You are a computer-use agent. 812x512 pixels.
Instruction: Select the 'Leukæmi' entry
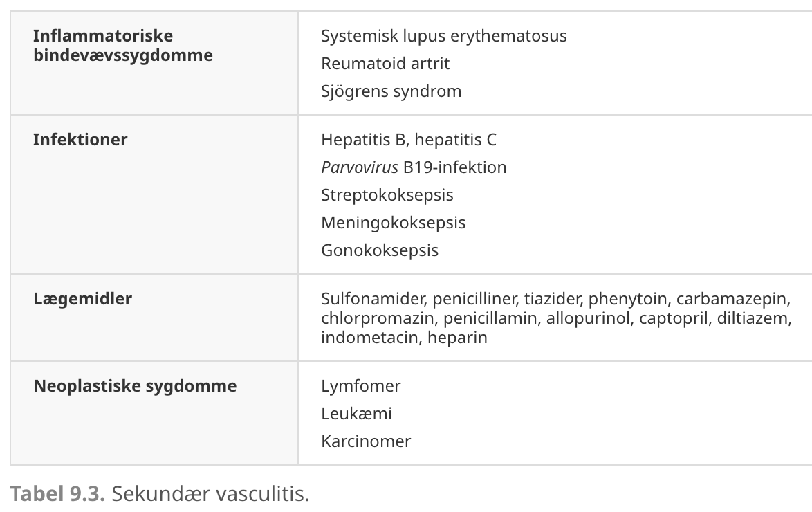point(356,414)
